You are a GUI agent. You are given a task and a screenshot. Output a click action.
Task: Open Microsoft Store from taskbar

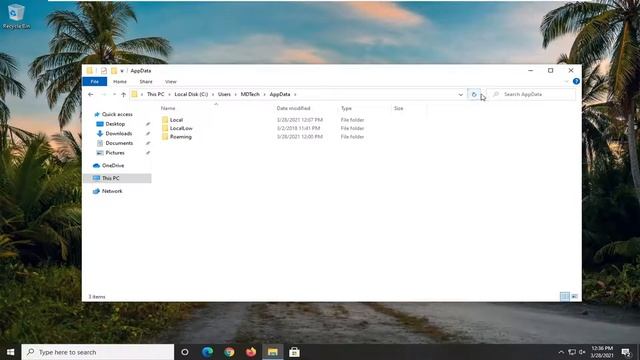[294, 352]
